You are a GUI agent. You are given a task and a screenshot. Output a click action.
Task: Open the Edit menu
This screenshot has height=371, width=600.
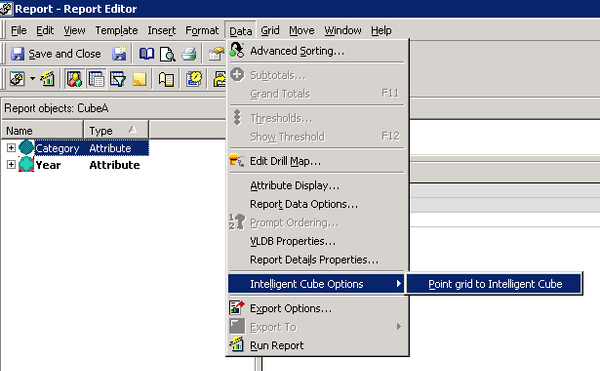click(45, 30)
